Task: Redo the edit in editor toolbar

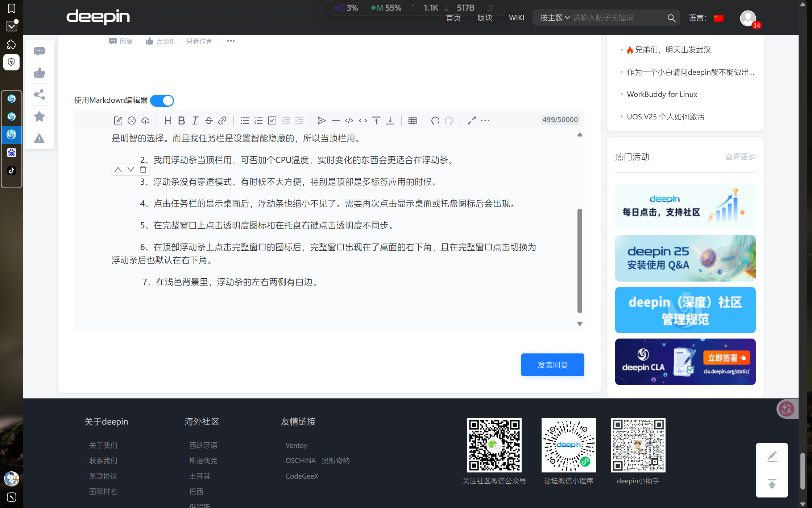Action: tap(449, 120)
